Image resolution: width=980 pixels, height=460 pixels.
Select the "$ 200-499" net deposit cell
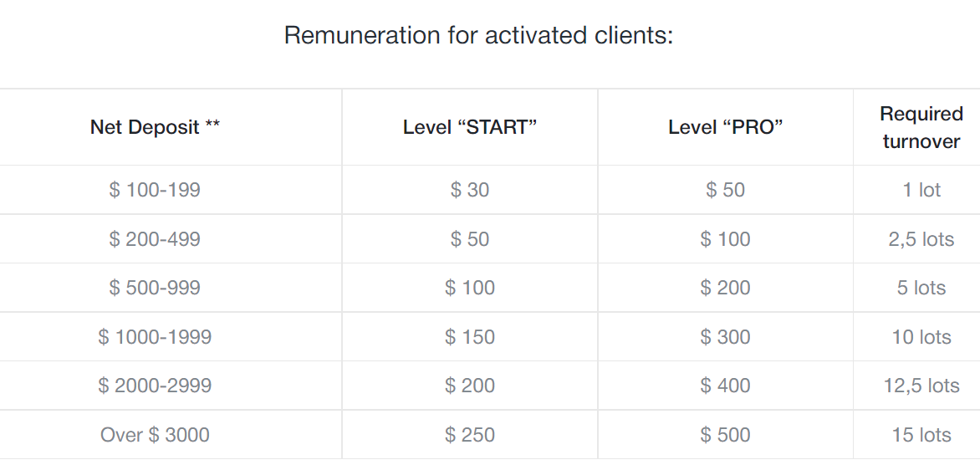pyautogui.click(x=155, y=239)
